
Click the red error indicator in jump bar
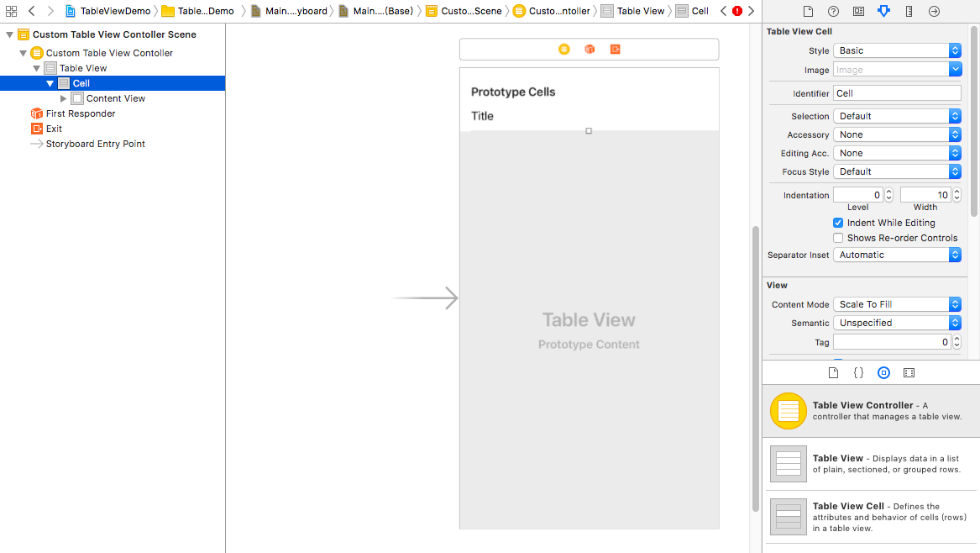[736, 12]
